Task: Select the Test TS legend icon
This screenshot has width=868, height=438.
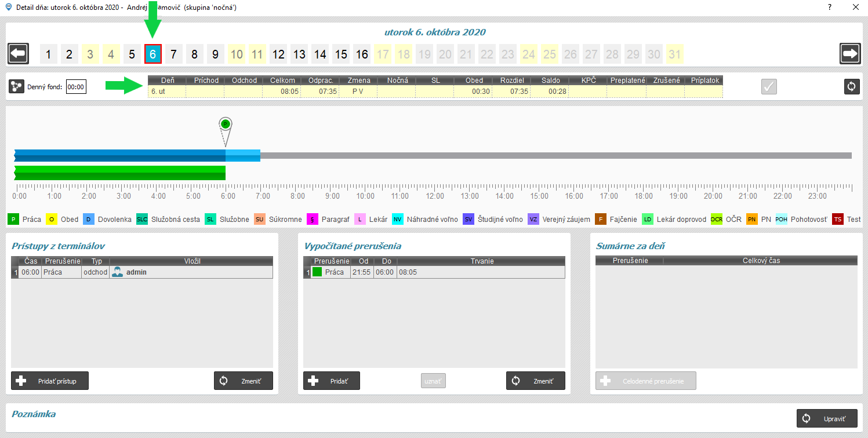Action: (837, 220)
